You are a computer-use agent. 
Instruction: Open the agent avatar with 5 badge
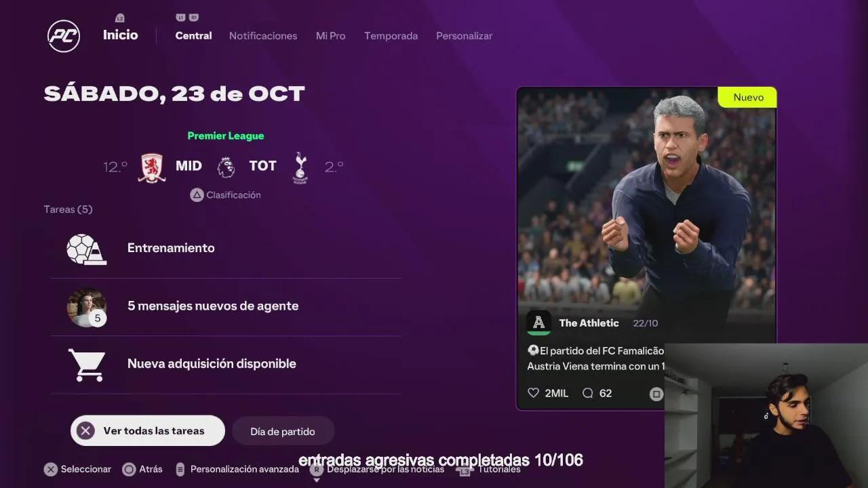(x=87, y=308)
